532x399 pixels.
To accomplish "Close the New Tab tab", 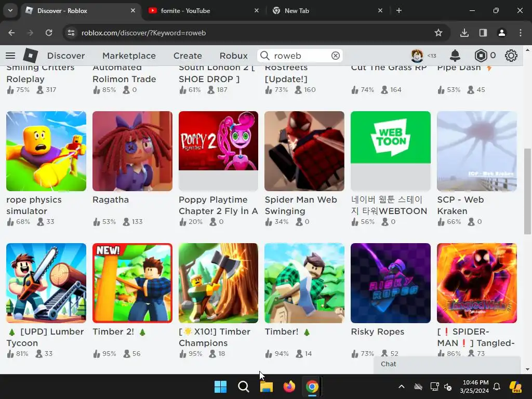I will (x=380, y=10).
